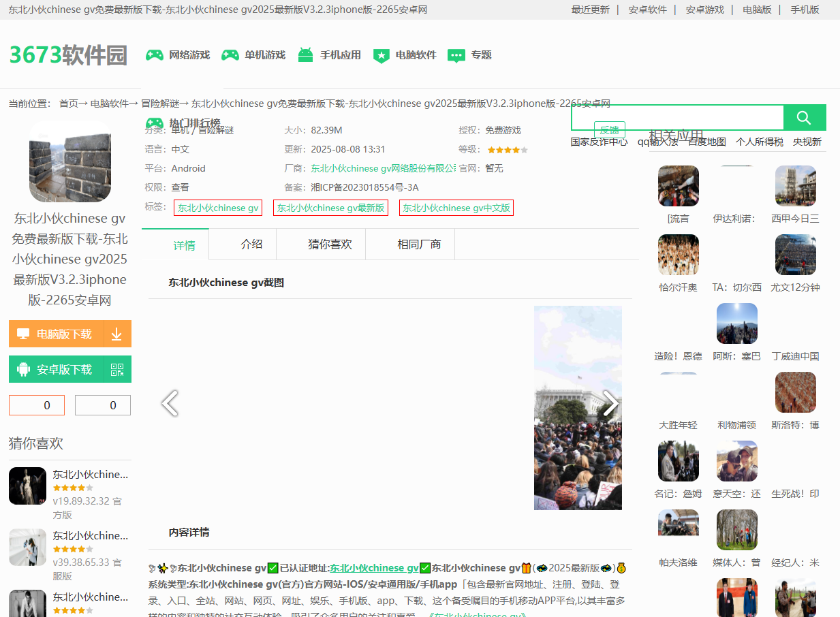Show the Android download QR code icon
Image resolution: width=840 pixels, height=617 pixels.
coord(117,369)
